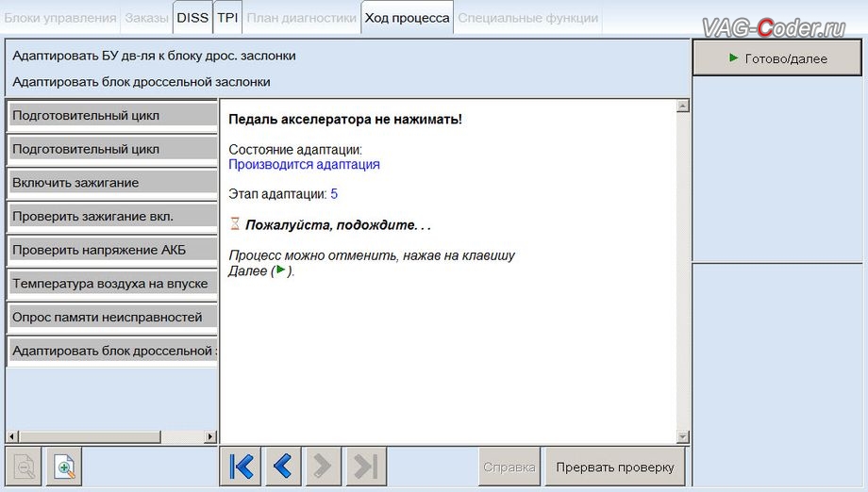Click the text Производится адаптация
Image resolution: width=868 pixels, height=492 pixels.
[304, 164]
